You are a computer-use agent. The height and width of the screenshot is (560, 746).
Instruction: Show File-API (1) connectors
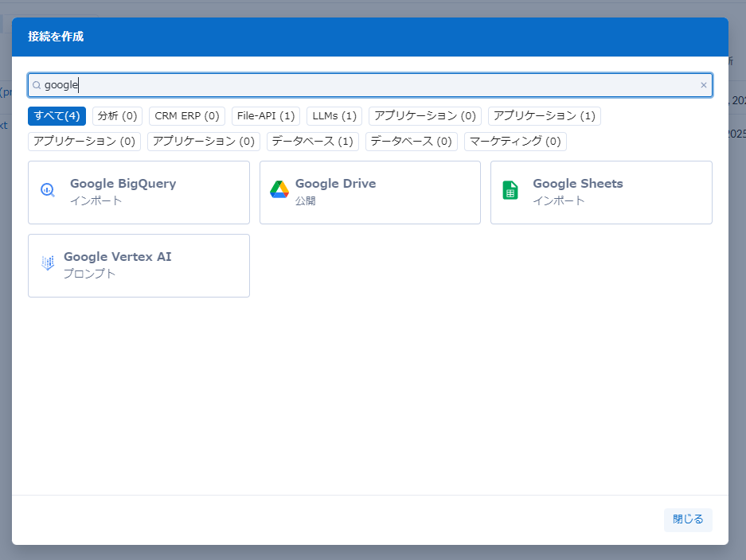[266, 116]
